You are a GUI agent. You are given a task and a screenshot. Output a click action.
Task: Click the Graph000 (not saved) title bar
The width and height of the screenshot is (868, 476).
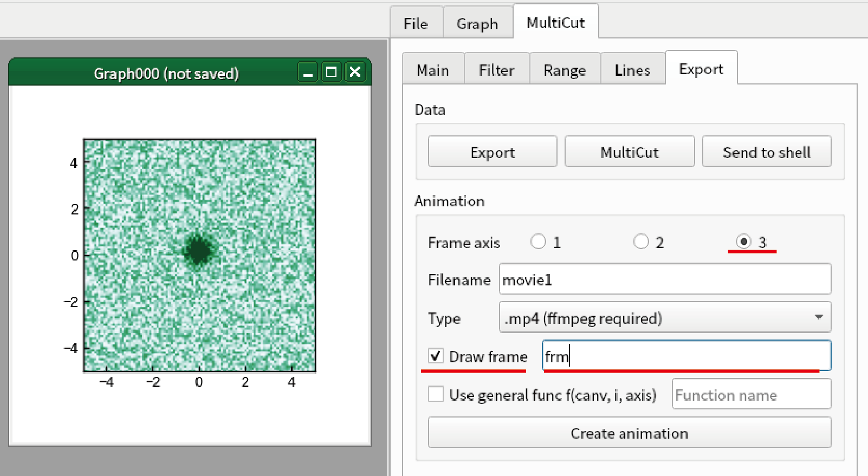(166, 73)
